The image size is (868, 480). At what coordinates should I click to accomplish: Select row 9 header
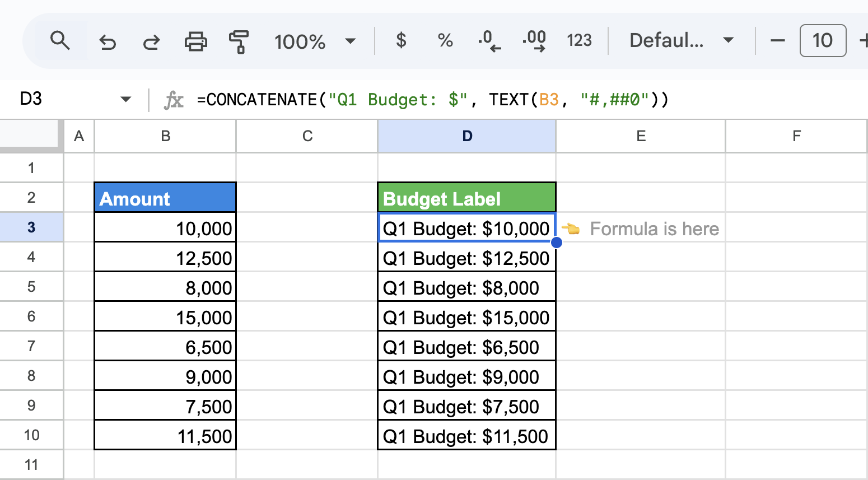[x=31, y=405]
